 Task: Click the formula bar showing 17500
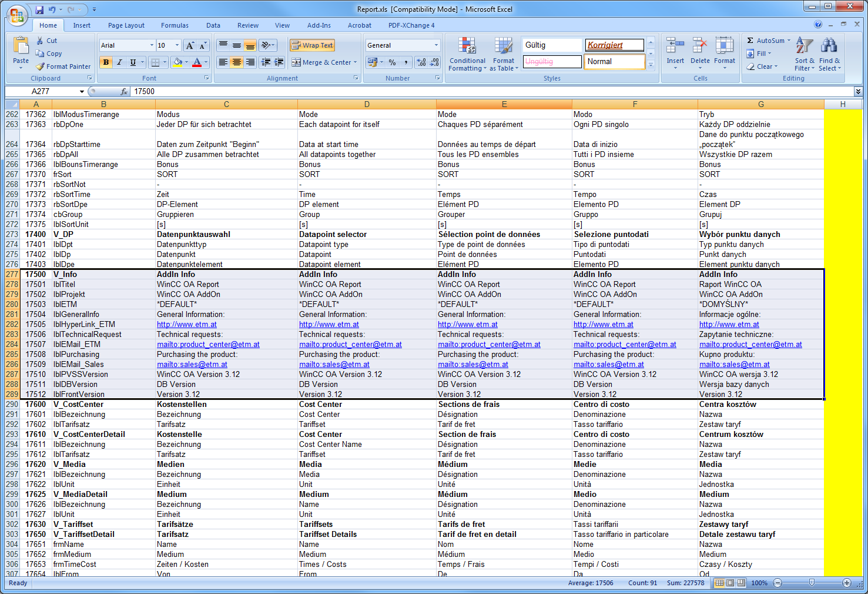470,92
